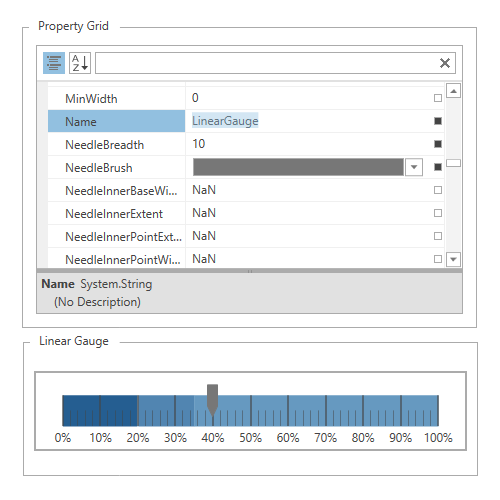Viewport: 500px width, 500px height.
Task: Toggle the NeedleInnerExtent value marker square
Action: (x=438, y=213)
